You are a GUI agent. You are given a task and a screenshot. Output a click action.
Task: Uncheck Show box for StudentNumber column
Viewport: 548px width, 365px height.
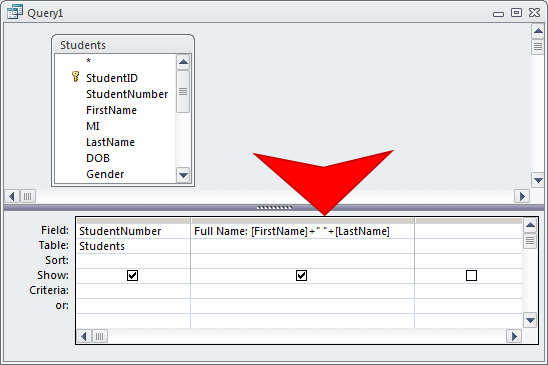point(132,275)
